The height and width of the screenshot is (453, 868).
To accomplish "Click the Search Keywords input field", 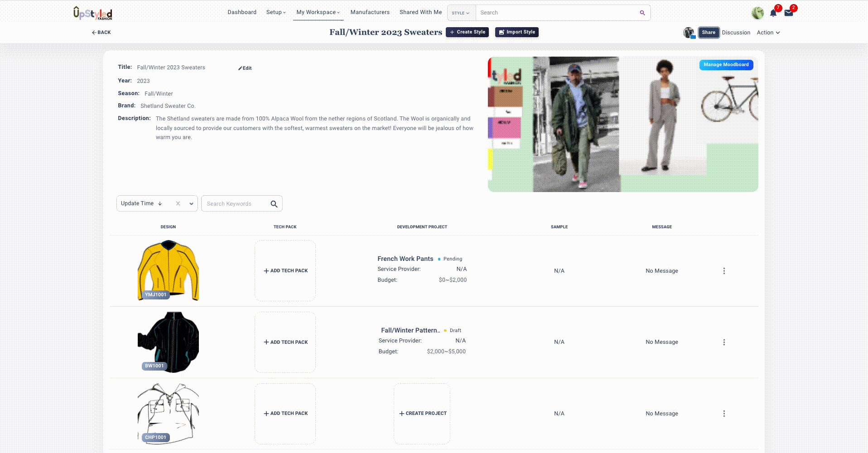I will pos(236,204).
